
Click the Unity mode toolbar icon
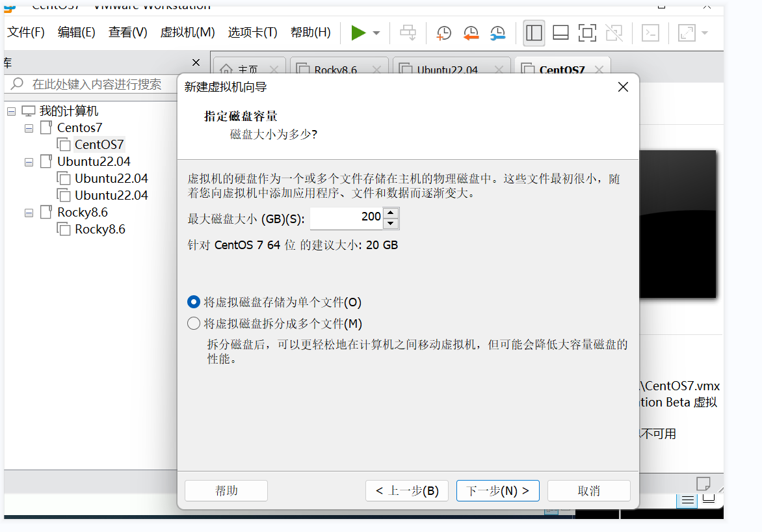click(614, 33)
